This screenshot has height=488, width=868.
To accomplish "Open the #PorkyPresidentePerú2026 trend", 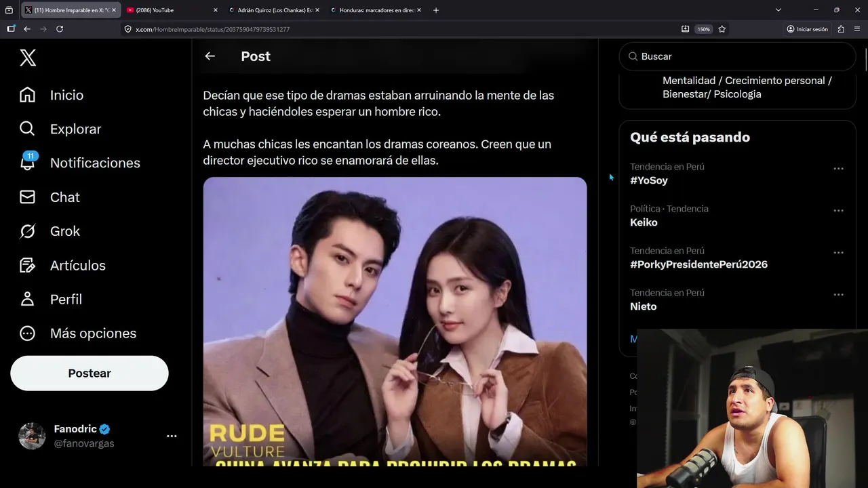I will point(698,264).
